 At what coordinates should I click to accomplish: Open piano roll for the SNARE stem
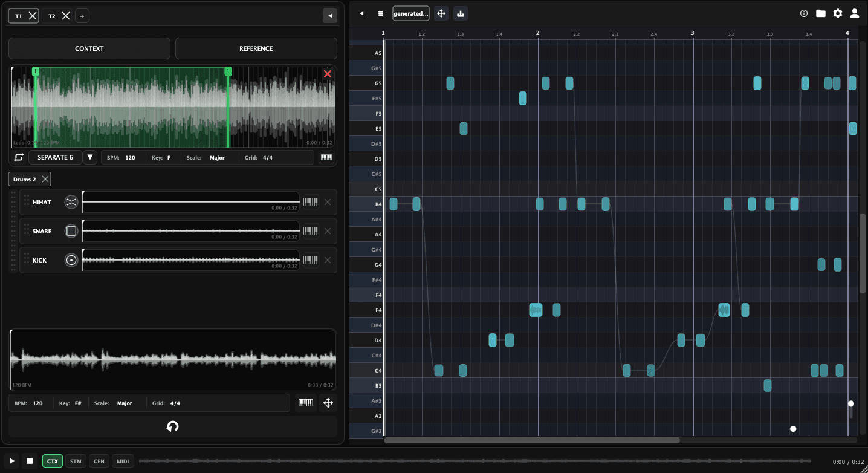click(311, 231)
